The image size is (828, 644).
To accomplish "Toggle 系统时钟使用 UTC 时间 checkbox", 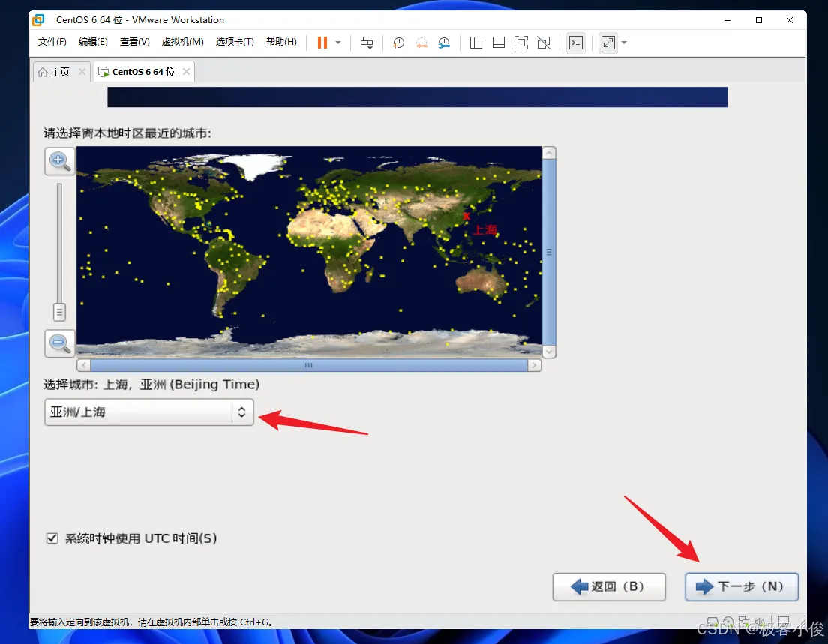I will click(x=52, y=538).
